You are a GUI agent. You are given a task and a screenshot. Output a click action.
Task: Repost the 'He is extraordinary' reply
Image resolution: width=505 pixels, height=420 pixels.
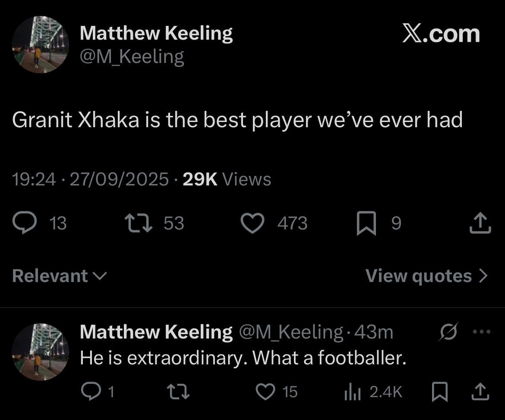(178, 392)
